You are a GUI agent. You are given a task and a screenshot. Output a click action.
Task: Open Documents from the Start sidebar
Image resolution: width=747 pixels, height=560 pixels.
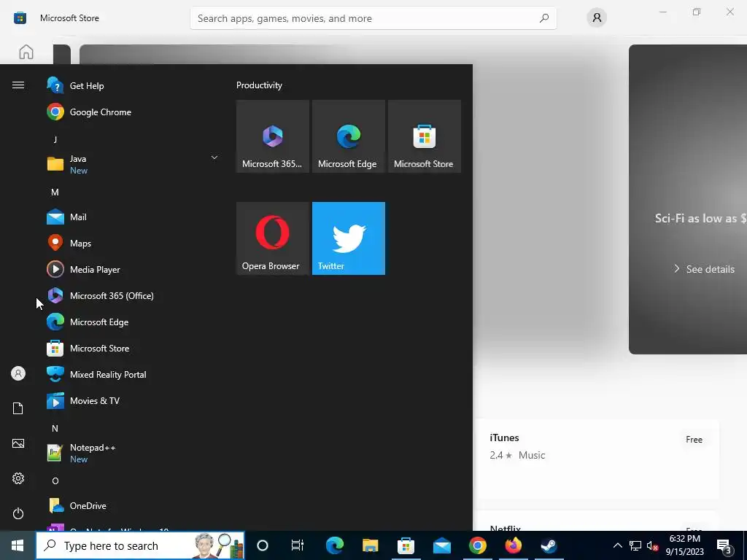click(x=18, y=408)
